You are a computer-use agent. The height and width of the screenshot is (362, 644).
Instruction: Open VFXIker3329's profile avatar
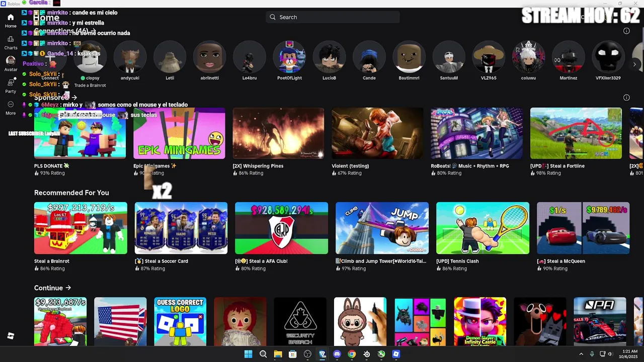click(608, 57)
